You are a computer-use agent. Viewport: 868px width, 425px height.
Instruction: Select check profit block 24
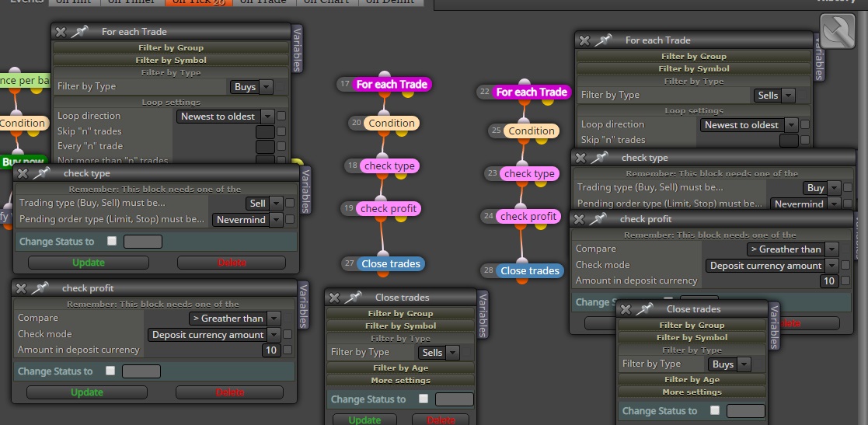(x=528, y=216)
